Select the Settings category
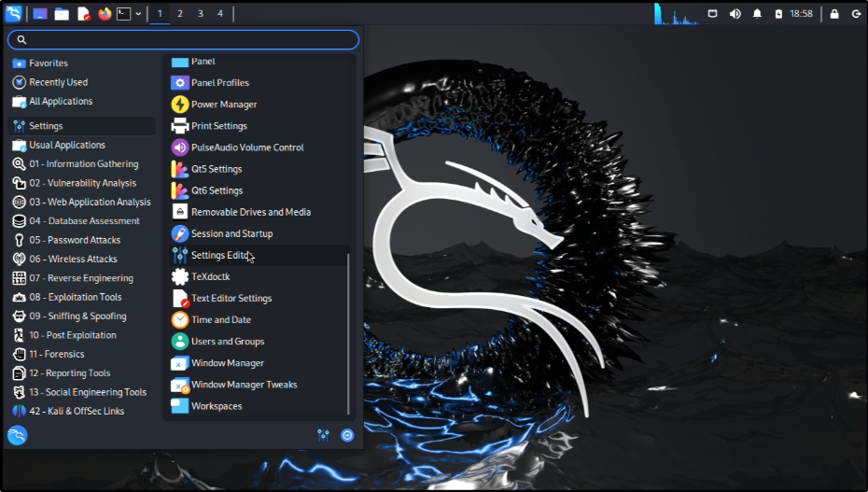 click(x=81, y=126)
